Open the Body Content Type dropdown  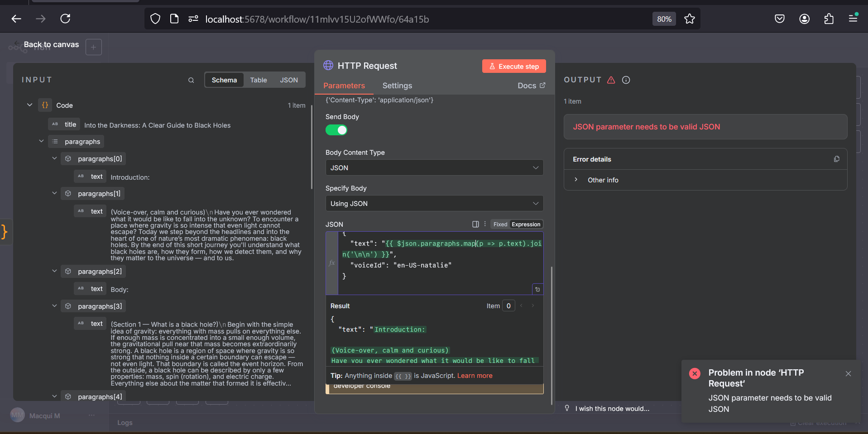click(434, 168)
